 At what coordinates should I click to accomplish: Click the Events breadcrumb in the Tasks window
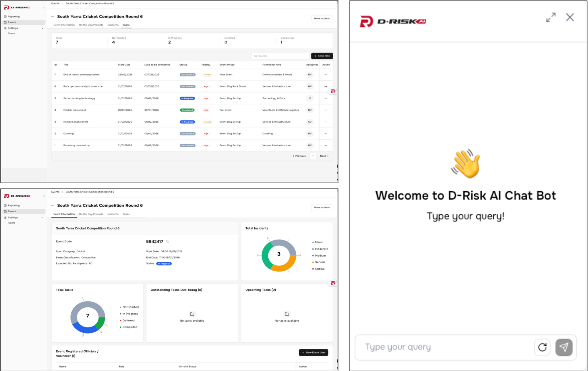click(x=55, y=3)
